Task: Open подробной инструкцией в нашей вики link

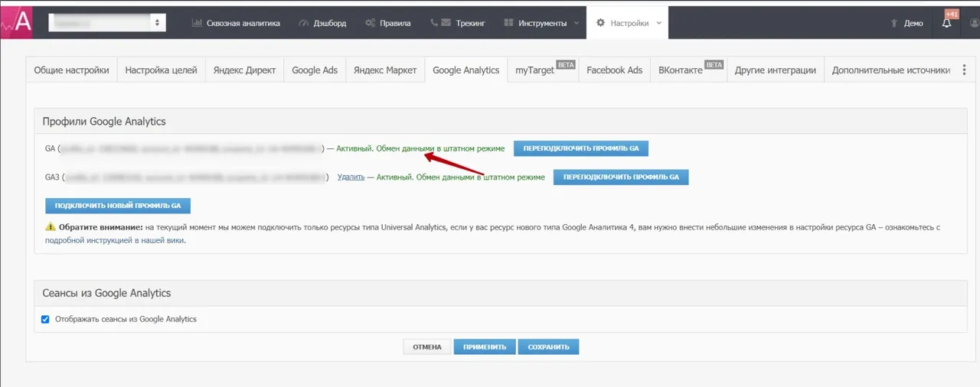Action: tap(115, 240)
